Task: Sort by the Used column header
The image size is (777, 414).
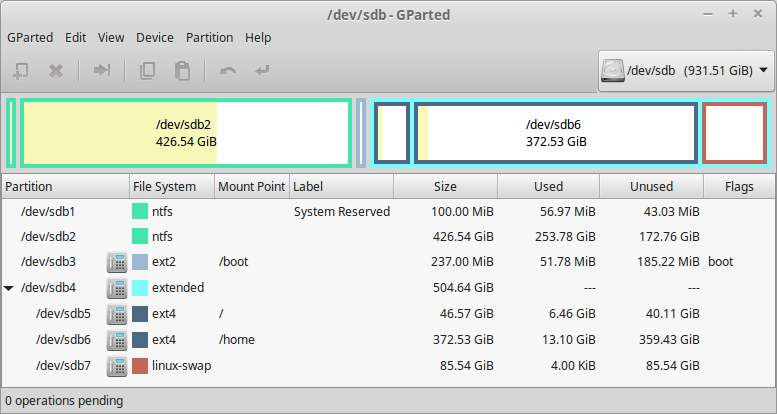Action: (x=549, y=186)
